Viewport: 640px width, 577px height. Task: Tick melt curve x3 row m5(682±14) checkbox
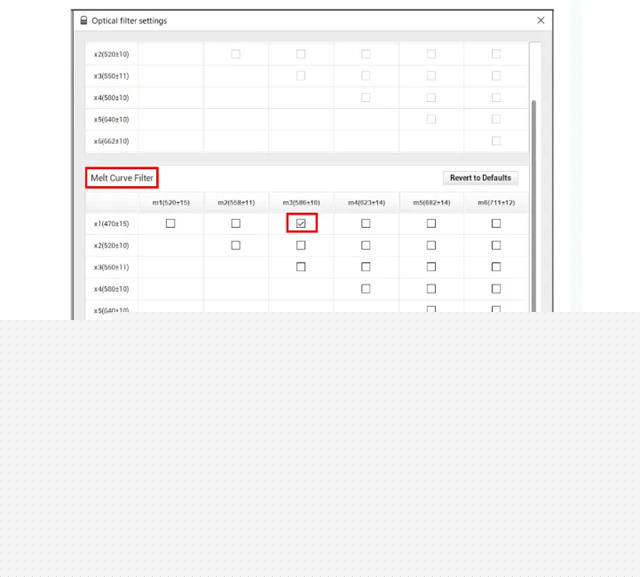tap(431, 267)
